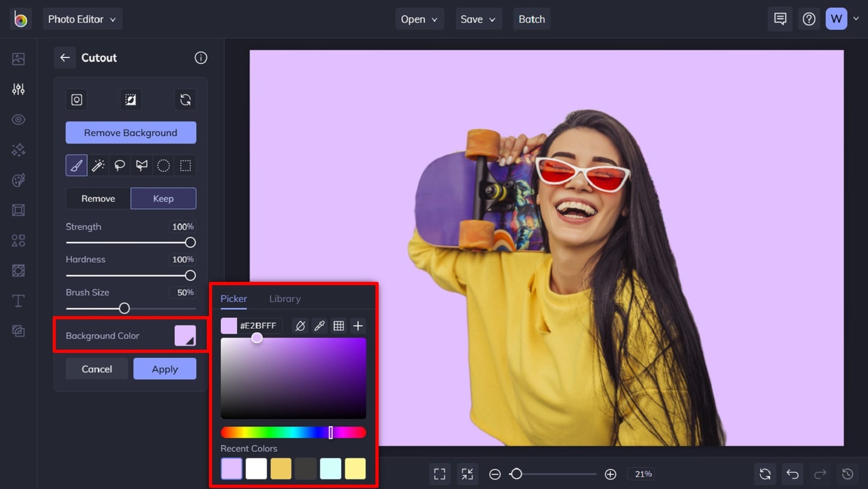Click the Reset cutout icon
Image resolution: width=868 pixels, height=489 pixels.
point(185,99)
